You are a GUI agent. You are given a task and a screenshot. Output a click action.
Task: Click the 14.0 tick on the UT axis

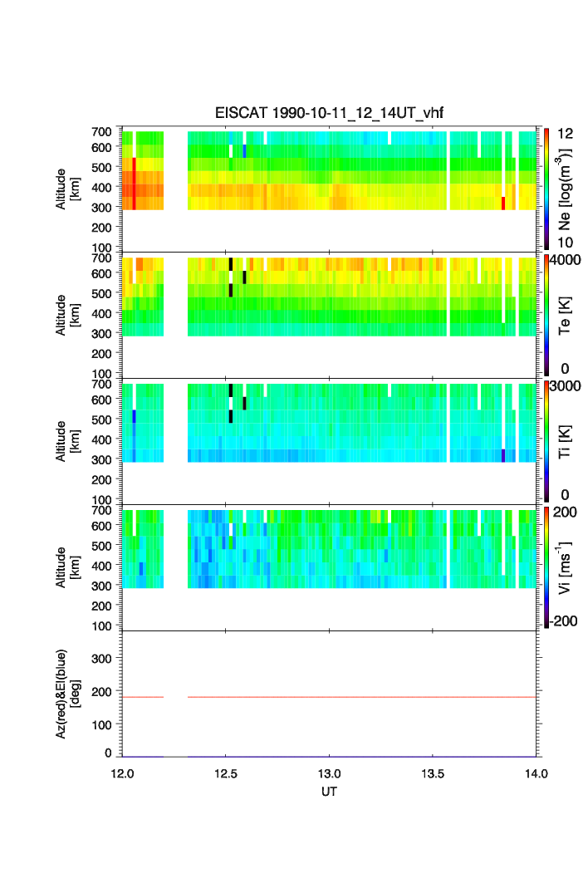pyautogui.click(x=537, y=773)
